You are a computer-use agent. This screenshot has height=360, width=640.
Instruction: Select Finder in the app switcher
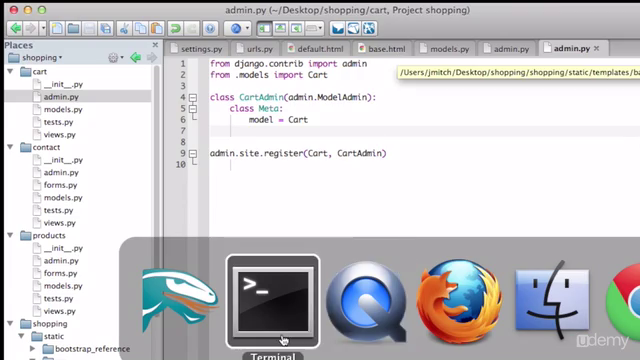pyautogui.click(x=552, y=300)
